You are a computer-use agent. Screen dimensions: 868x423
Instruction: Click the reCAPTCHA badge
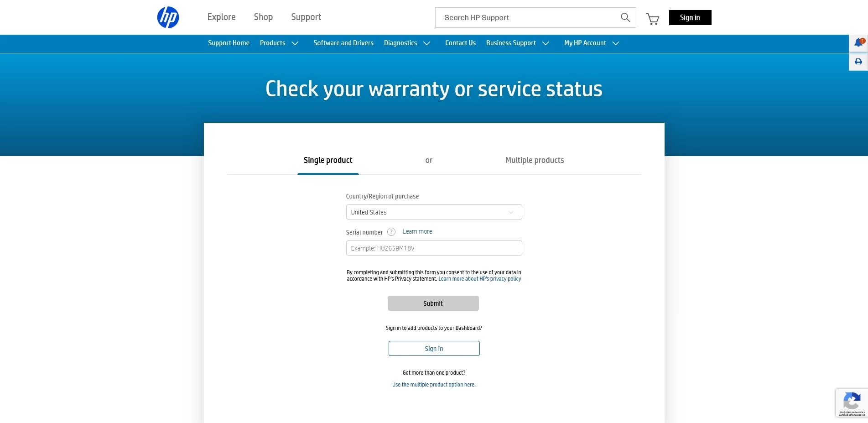click(x=851, y=402)
